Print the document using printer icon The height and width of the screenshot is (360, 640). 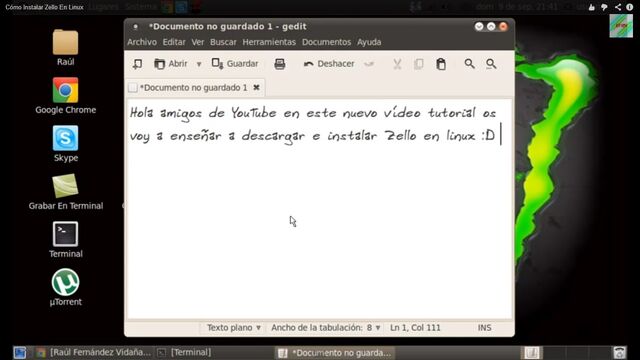tap(280, 64)
